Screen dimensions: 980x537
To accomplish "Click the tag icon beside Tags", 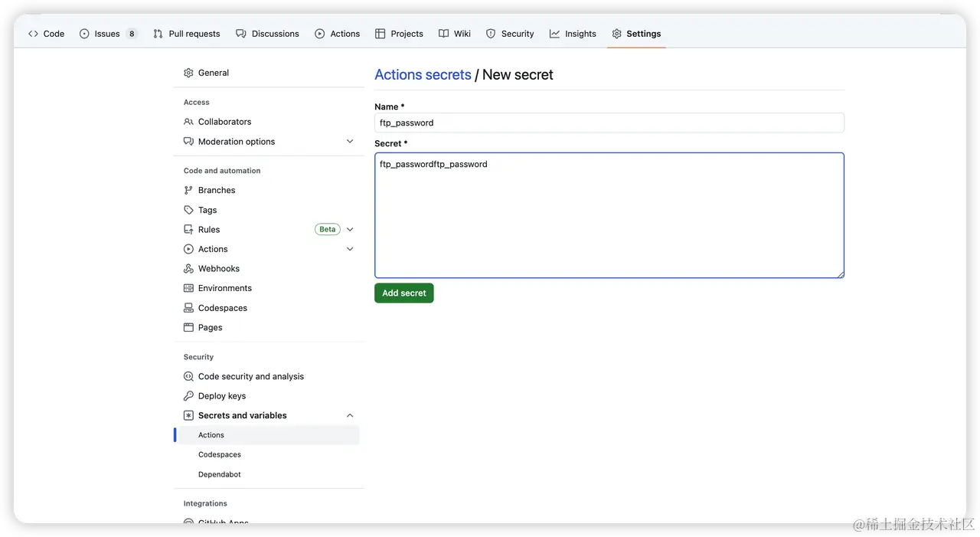I will (x=188, y=210).
